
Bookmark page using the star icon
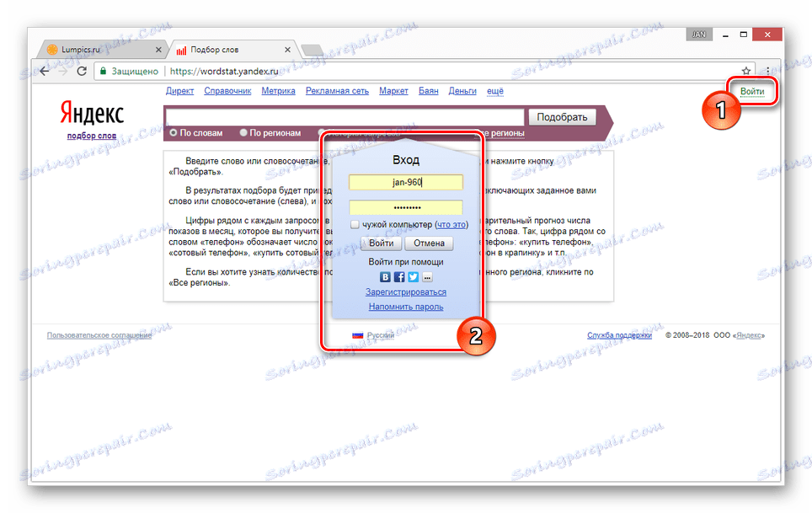click(x=745, y=71)
